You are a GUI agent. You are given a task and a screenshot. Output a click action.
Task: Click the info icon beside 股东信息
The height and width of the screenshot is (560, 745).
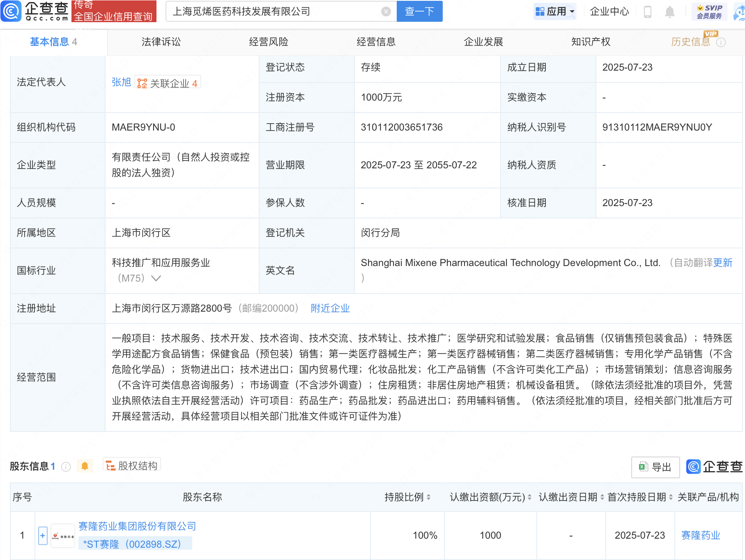pyautogui.click(x=66, y=467)
